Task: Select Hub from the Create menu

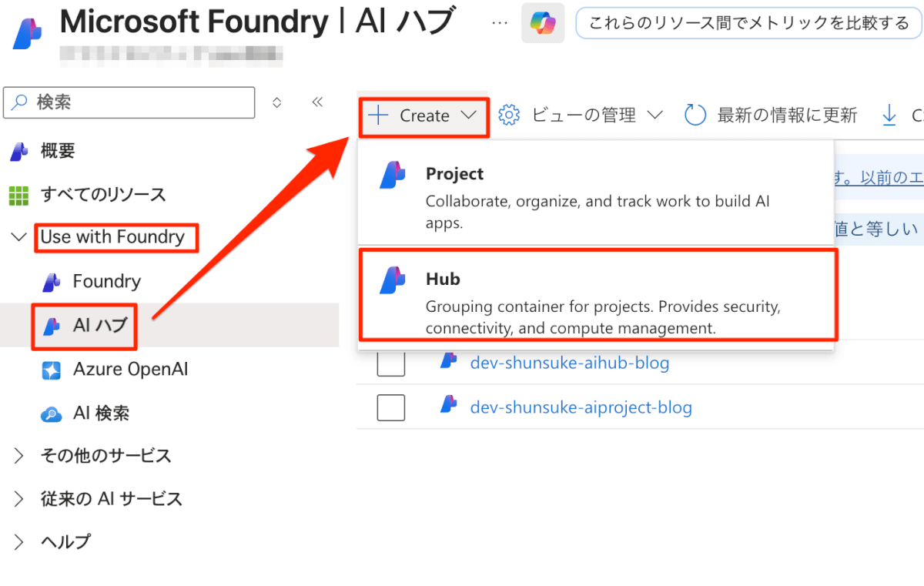Action: (597, 293)
